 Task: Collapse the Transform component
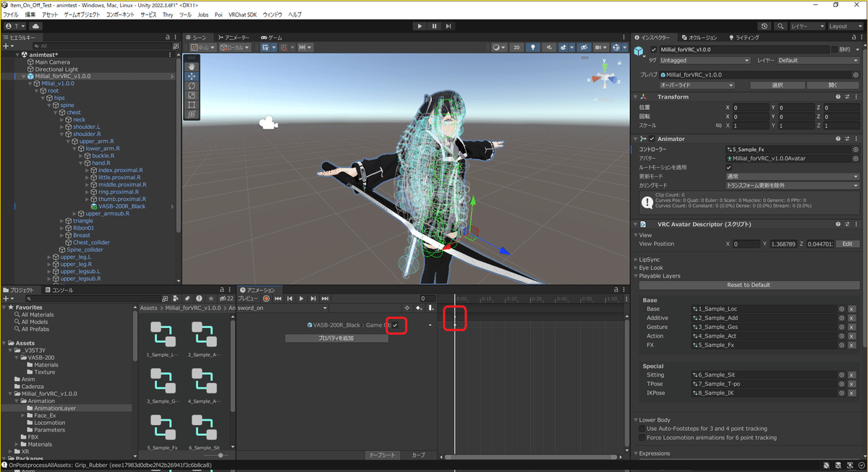click(x=637, y=97)
